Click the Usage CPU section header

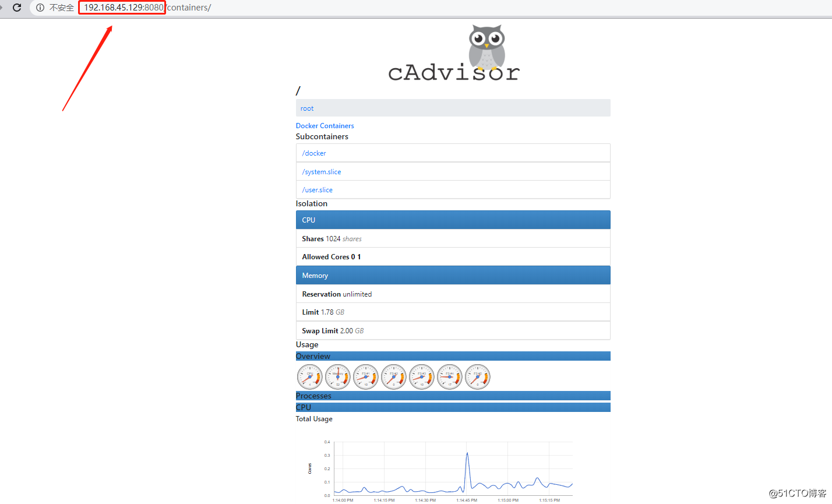click(x=453, y=407)
